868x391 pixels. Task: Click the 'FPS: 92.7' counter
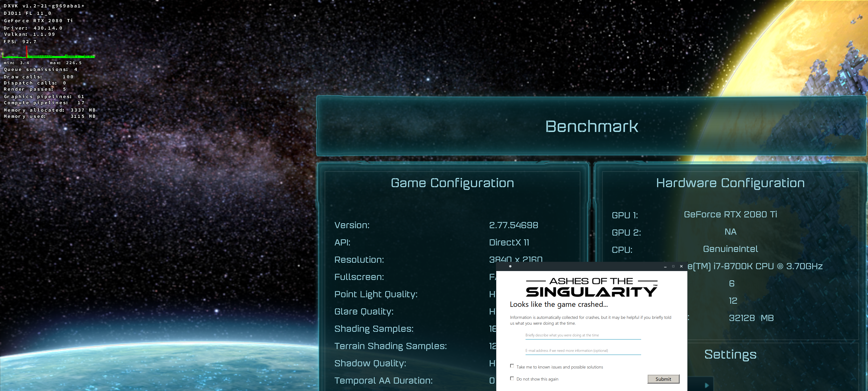[20, 41]
